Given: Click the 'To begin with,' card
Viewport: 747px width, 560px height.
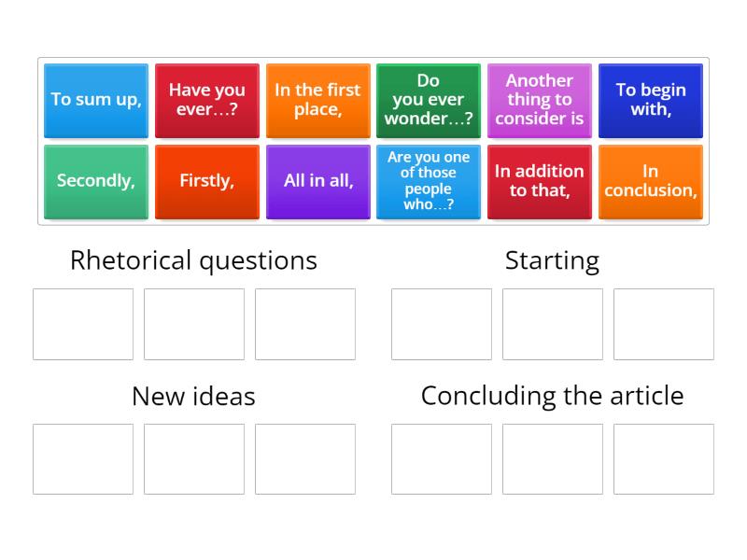Looking at the screenshot, I should pyautogui.click(x=651, y=100).
